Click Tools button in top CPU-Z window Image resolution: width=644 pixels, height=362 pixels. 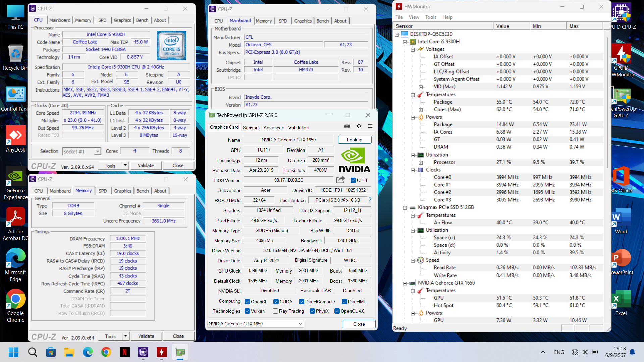(110, 165)
